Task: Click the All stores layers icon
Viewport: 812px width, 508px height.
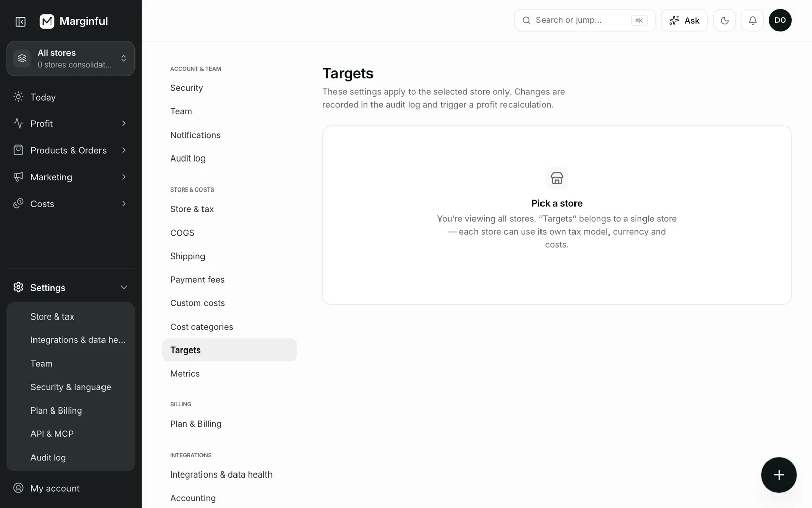Action: pyautogui.click(x=22, y=58)
